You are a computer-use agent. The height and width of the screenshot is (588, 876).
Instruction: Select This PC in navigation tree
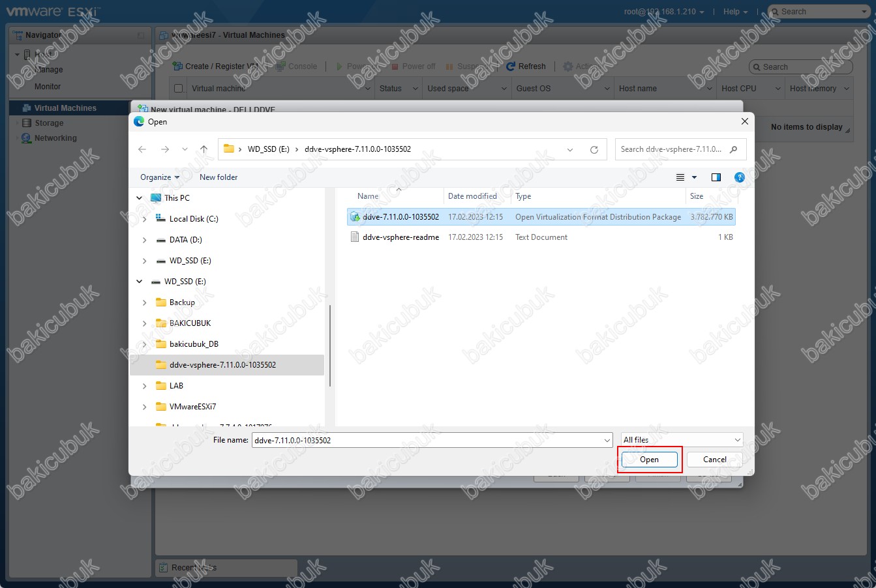tap(177, 198)
